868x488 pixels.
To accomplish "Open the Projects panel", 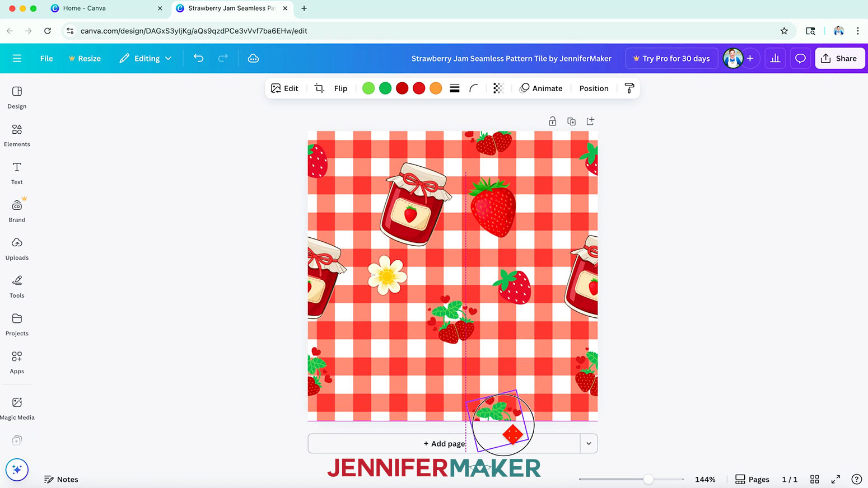I will coord(17,325).
